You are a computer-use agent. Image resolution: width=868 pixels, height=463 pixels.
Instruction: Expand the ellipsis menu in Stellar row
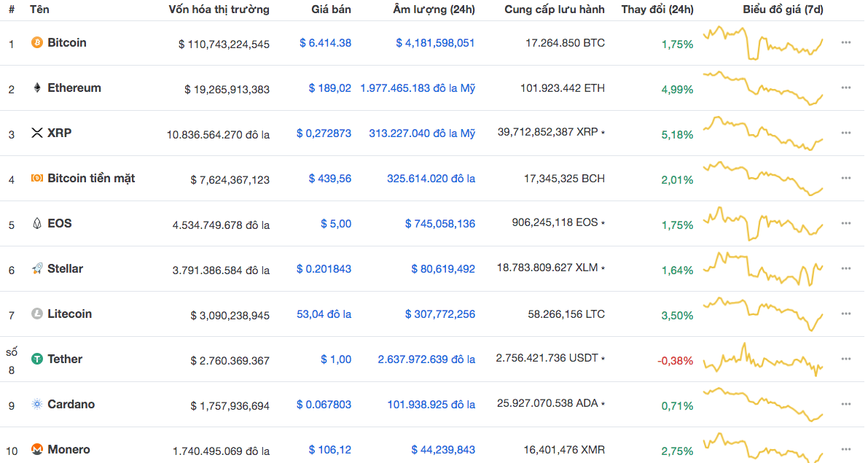click(846, 268)
